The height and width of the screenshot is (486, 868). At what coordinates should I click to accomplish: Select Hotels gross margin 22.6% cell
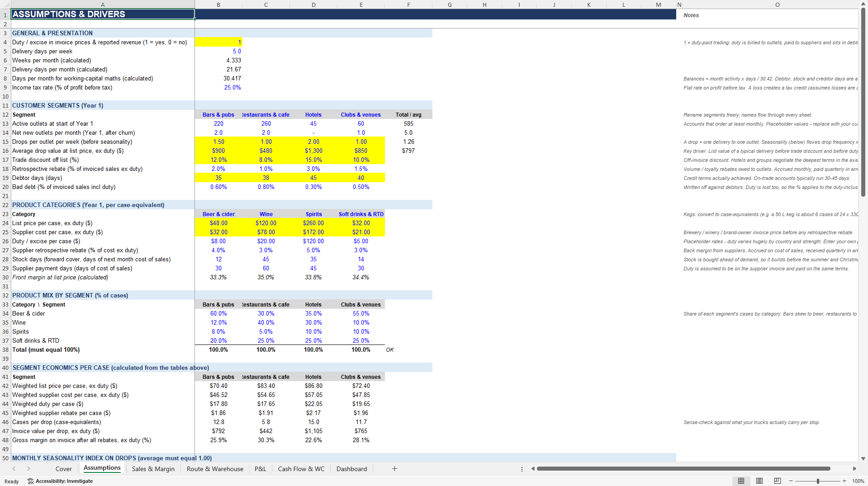click(x=313, y=440)
